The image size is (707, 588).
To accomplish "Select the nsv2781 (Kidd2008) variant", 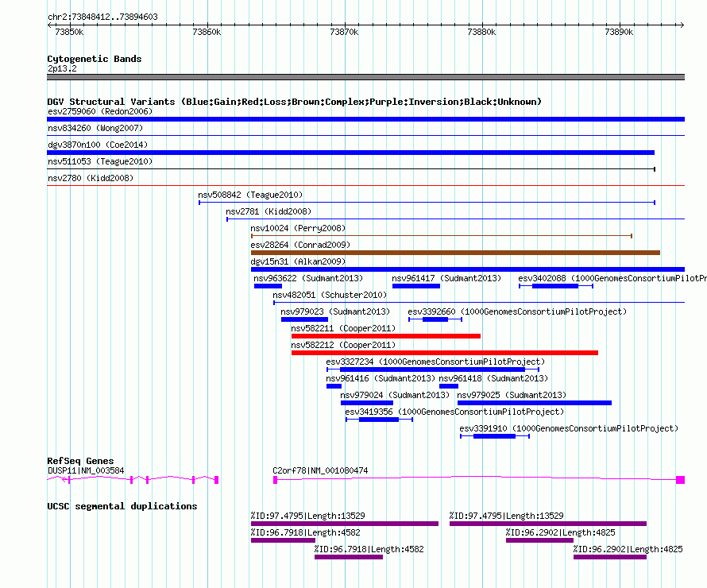I will 455,219.
